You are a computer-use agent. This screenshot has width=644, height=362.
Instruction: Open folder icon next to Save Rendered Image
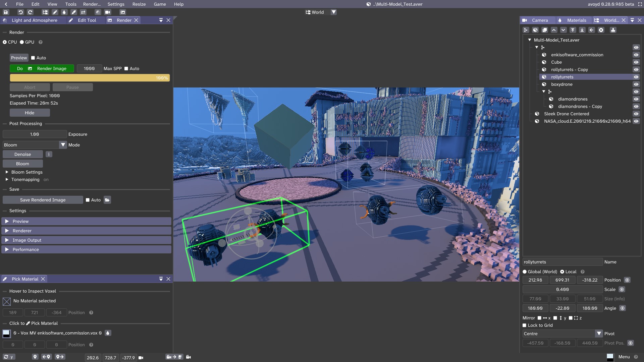tap(107, 200)
